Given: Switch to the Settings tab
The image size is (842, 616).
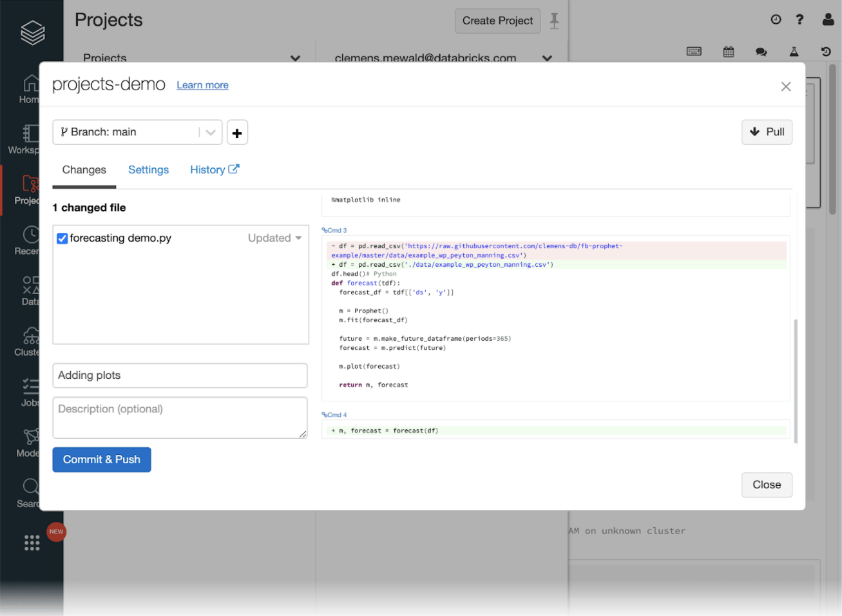Looking at the screenshot, I should pyautogui.click(x=148, y=169).
